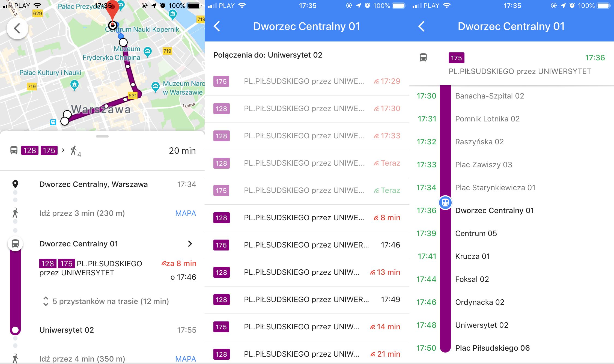Tap the purple 128 line badge in summary
Viewport: 614px width, 364px height.
click(30, 150)
